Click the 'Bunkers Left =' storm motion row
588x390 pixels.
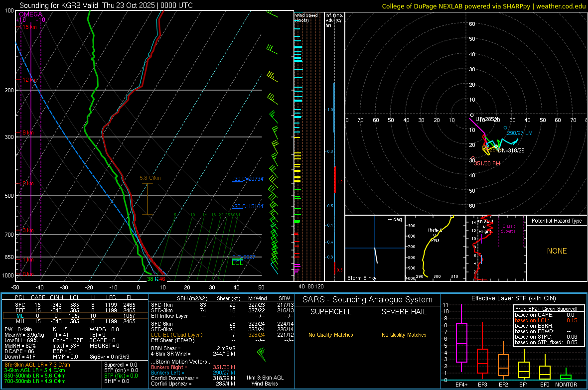pyautogui.click(x=193, y=373)
